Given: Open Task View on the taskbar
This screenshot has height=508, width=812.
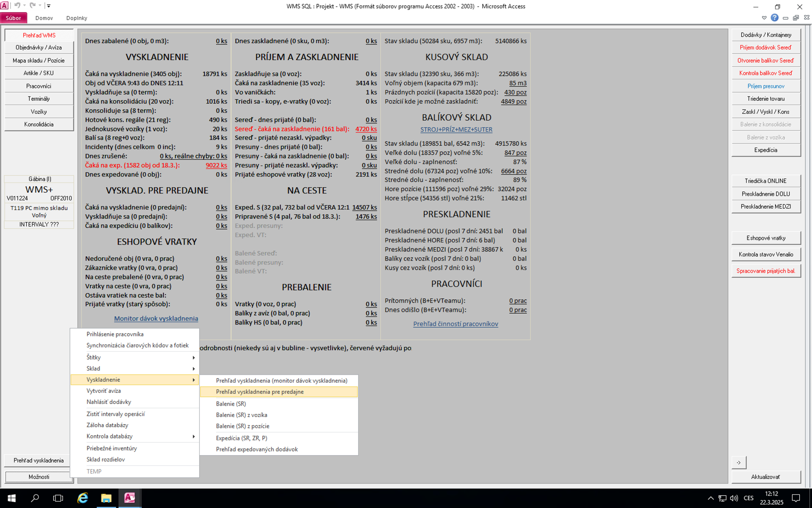Looking at the screenshot, I should tap(58, 498).
